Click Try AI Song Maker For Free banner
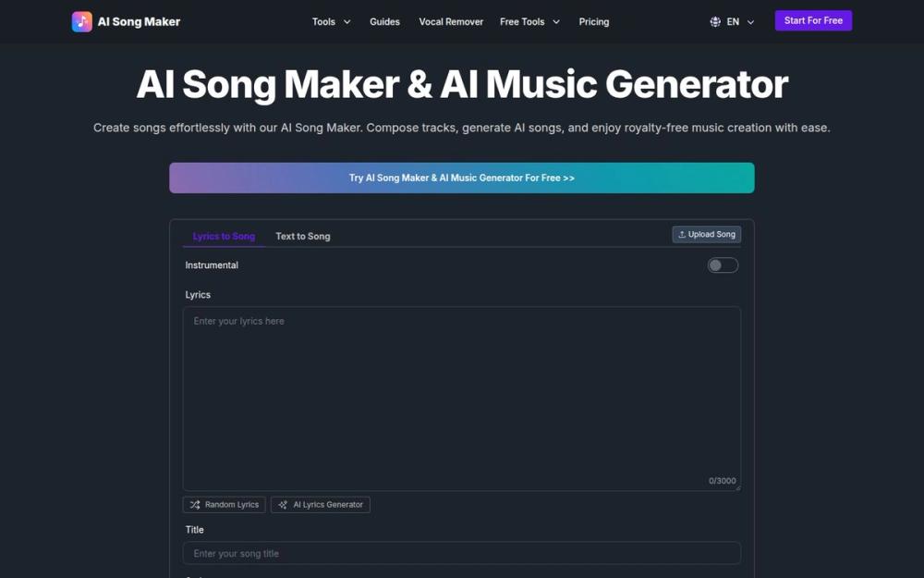This screenshot has height=578, width=924. click(x=462, y=177)
